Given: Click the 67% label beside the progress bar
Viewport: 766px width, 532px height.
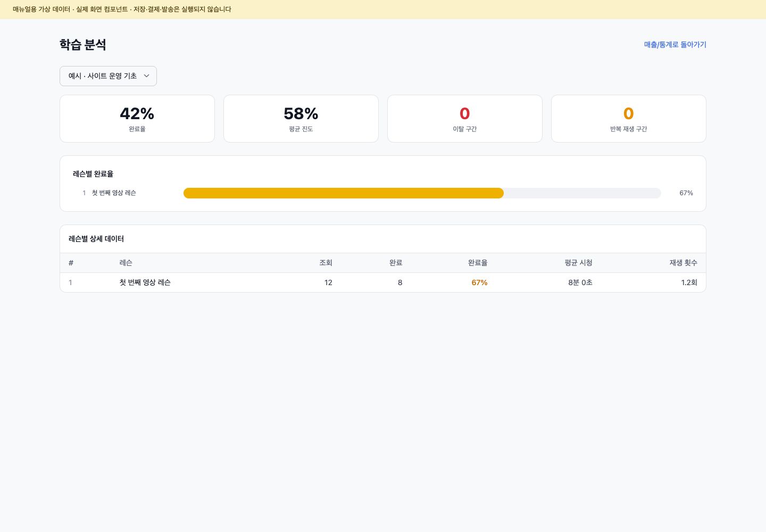Looking at the screenshot, I should (x=686, y=193).
